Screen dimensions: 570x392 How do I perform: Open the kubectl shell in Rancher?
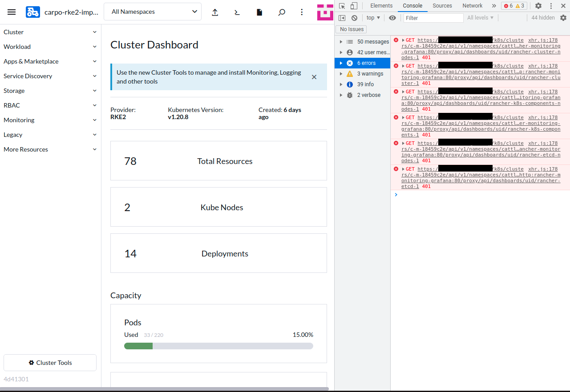point(237,12)
